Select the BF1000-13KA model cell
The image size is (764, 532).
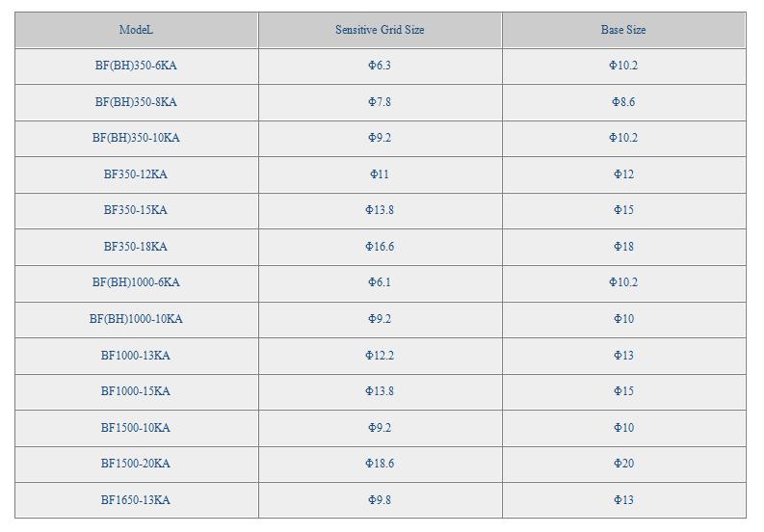pyautogui.click(x=136, y=356)
